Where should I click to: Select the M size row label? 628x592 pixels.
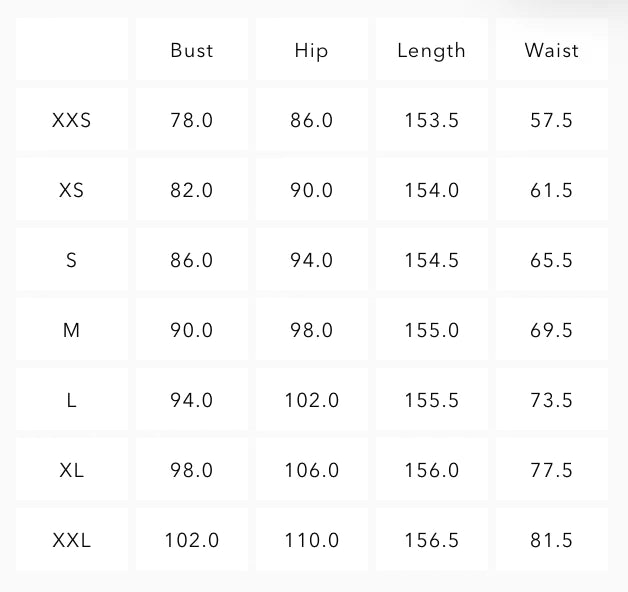(x=72, y=330)
